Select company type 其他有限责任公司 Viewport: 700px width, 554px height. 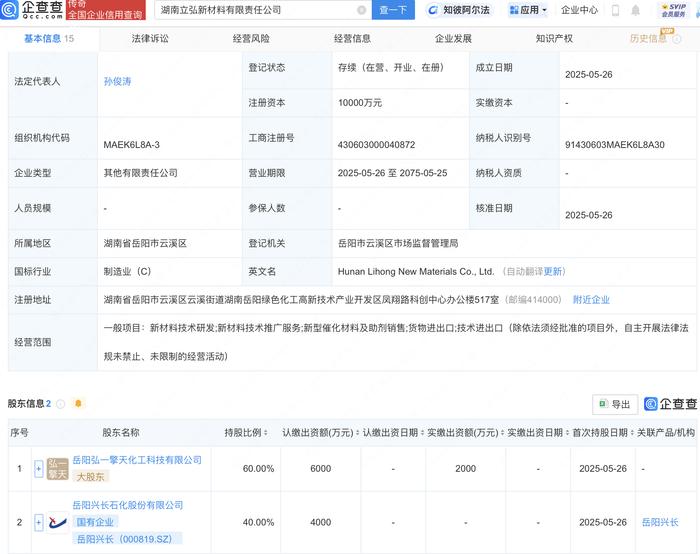pos(141,173)
